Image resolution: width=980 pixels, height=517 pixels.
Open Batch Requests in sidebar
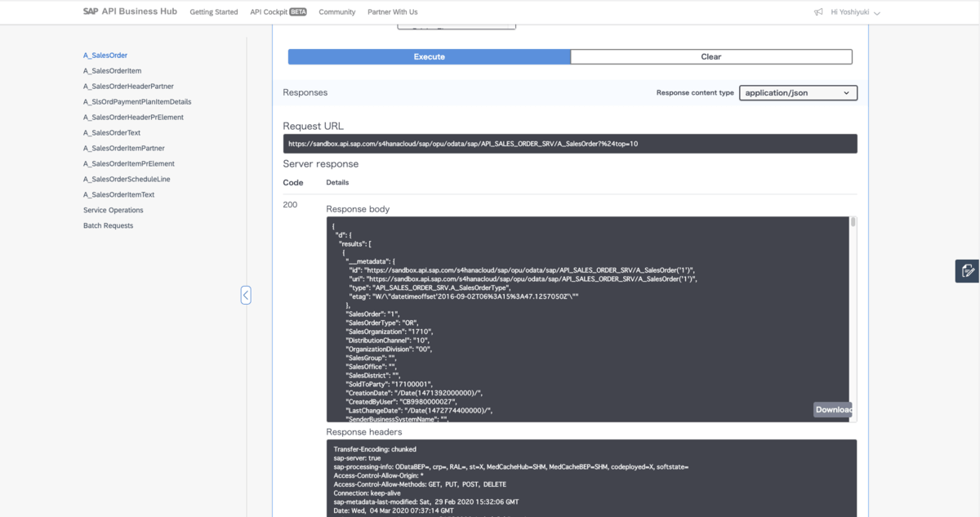[x=108, y=226]
